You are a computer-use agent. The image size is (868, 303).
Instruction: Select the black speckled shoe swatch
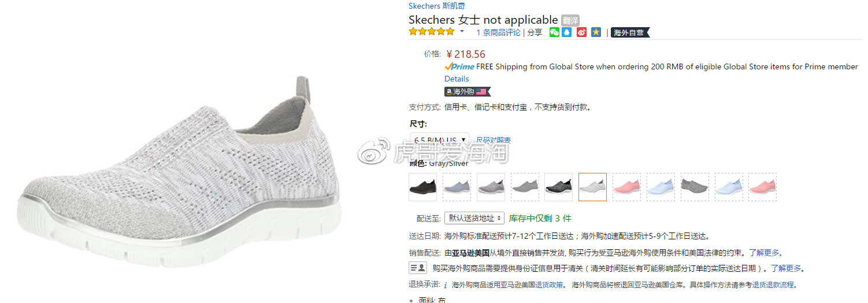(x=559, y=187)
